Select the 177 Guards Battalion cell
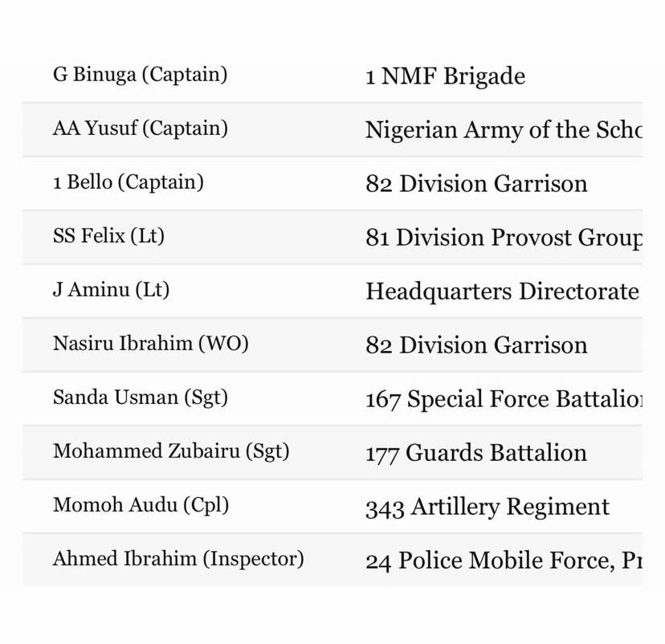Image resolution: width=665 pixels, height=644 pixels. tap(476, 453)
